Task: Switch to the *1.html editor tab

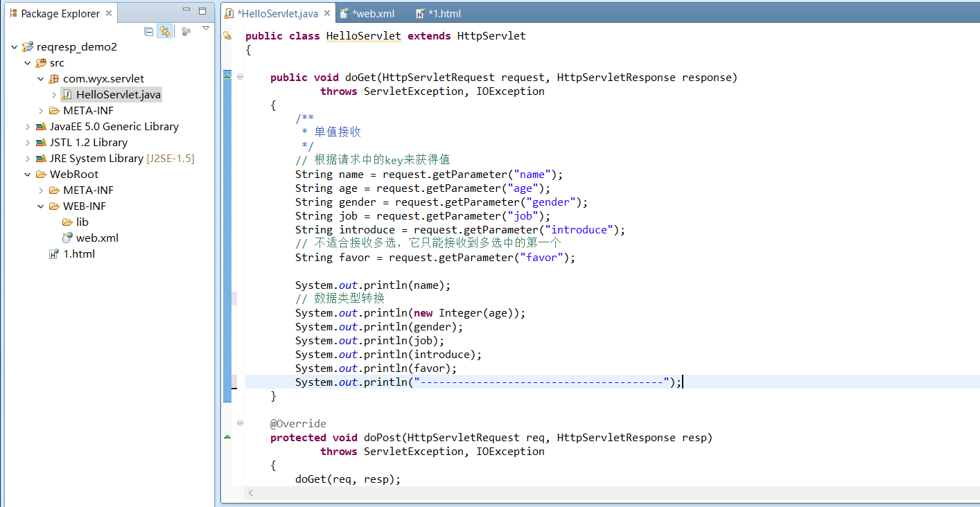Action: click(x=438, y=14)
